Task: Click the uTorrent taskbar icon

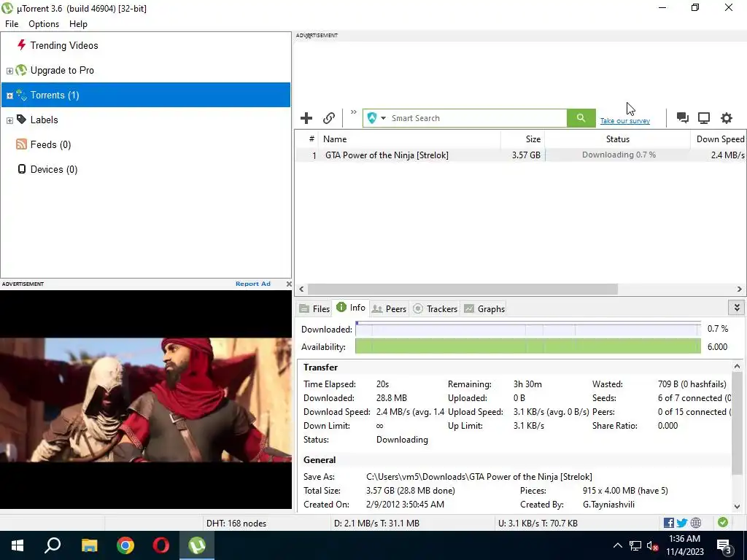Action: 197,545
